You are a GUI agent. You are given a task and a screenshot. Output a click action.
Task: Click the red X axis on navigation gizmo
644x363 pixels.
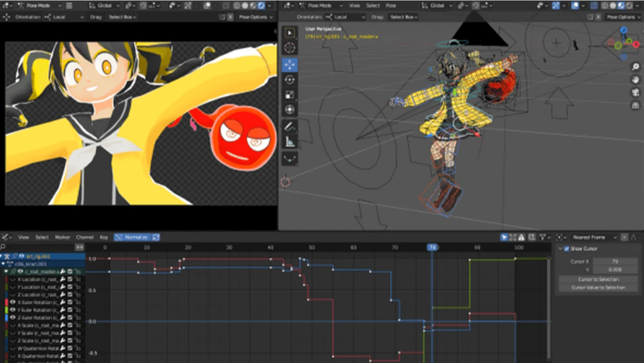pos(636,44)
